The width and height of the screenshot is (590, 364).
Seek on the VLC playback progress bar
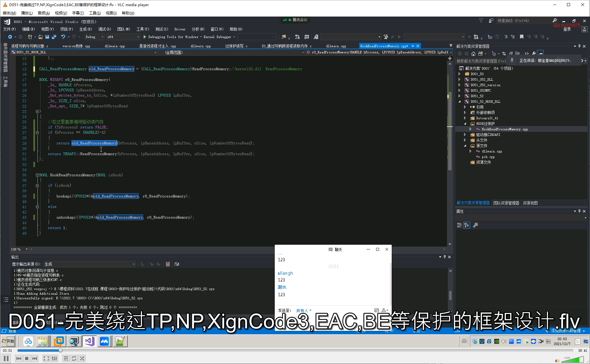point(295,350)
